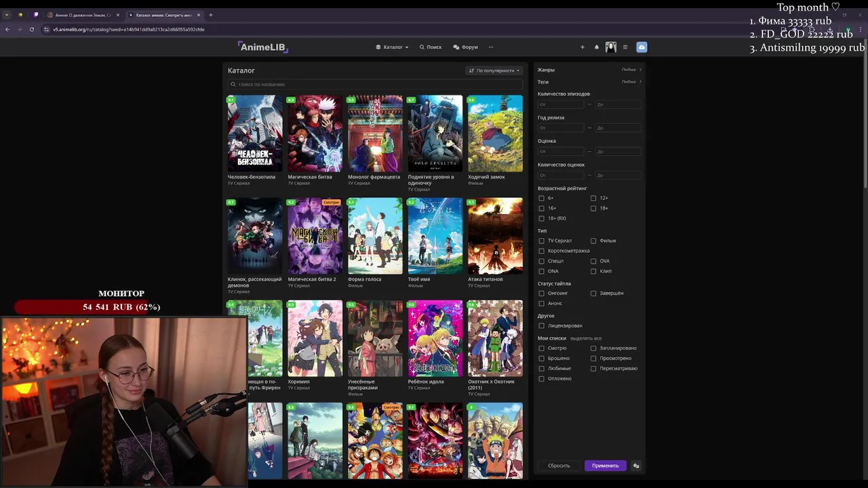This screenshot has height=488, width=868.
Task: Open the user profile avatar
Action: click(611, 47)
